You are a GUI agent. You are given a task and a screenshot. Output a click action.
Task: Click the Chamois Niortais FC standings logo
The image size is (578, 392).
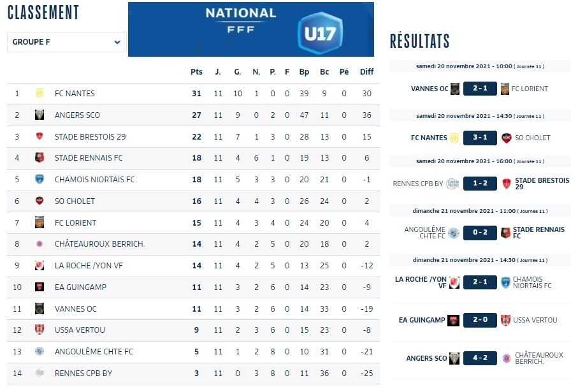pyautogui.click(x=40, y=180)
